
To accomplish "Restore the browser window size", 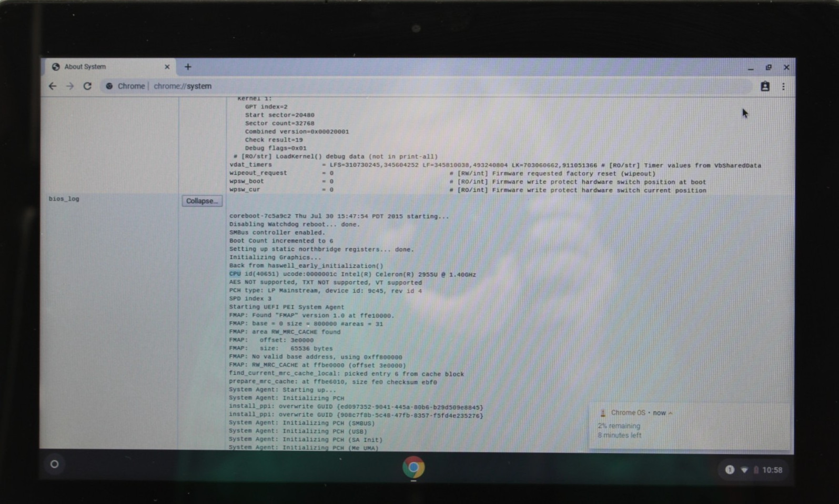I will click(x=769, y=67).
